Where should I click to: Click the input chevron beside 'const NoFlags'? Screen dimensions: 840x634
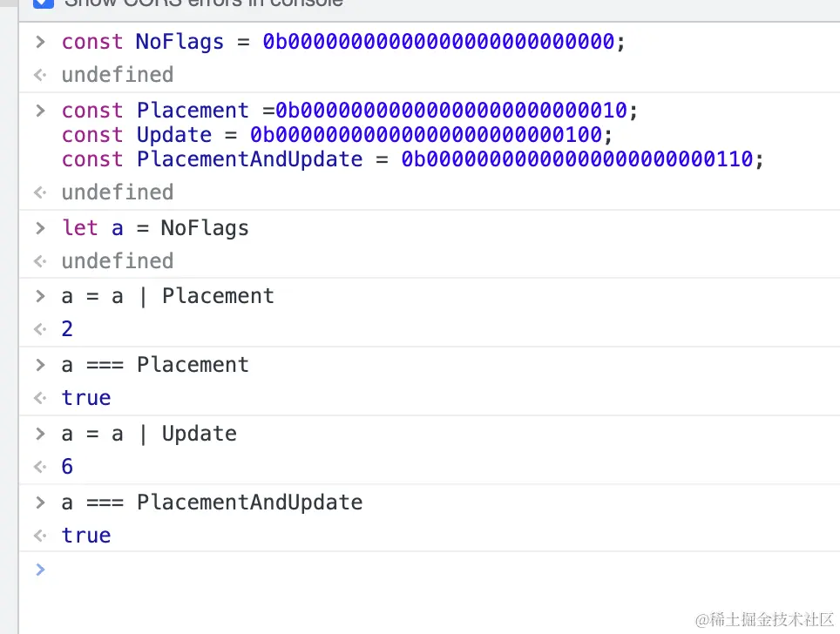pyautogui.click(x=40, y=42)
